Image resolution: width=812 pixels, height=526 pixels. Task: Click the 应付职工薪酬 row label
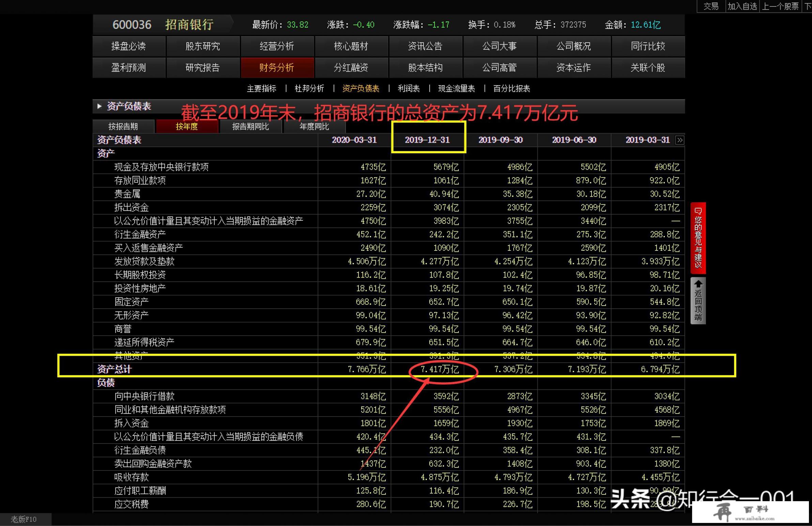tap(140, 491)
